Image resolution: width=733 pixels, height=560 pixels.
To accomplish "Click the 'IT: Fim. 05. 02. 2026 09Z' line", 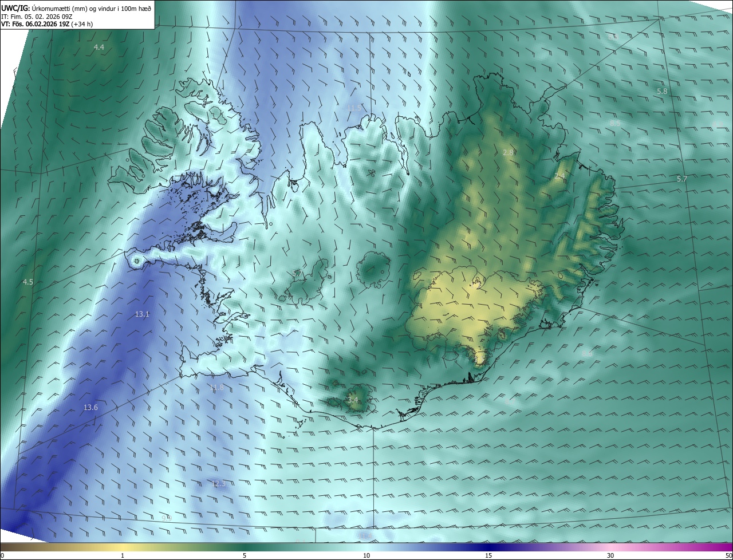I will 37,17.
